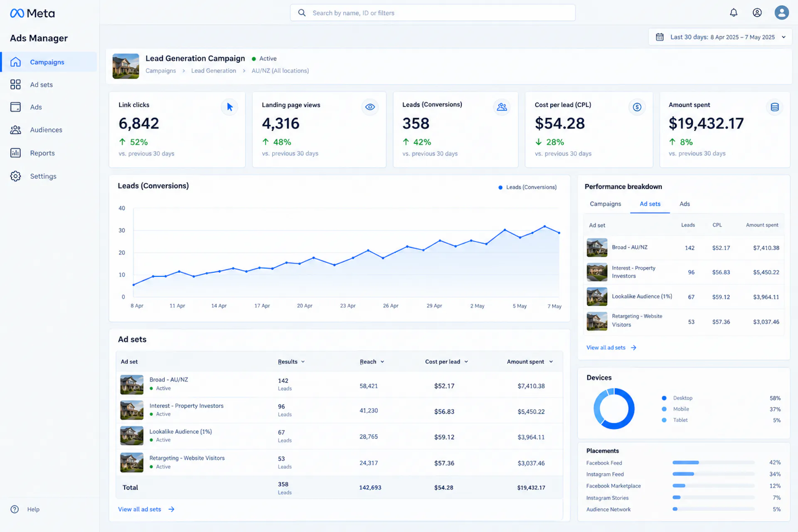This screenshot has height=532, width=798.
Task: Open the Amount spent column dropdown in Ad sets table
Action: pos(551,362)
